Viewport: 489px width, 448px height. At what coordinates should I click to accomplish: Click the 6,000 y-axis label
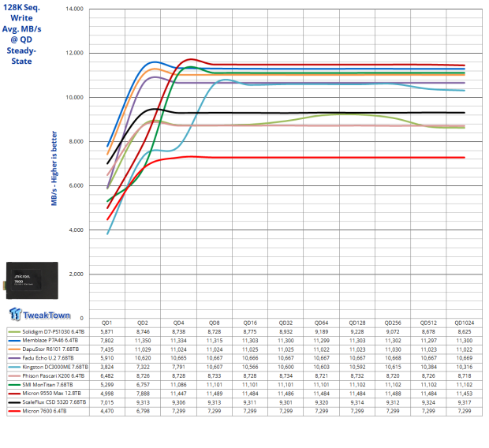[x=76, y=185]
